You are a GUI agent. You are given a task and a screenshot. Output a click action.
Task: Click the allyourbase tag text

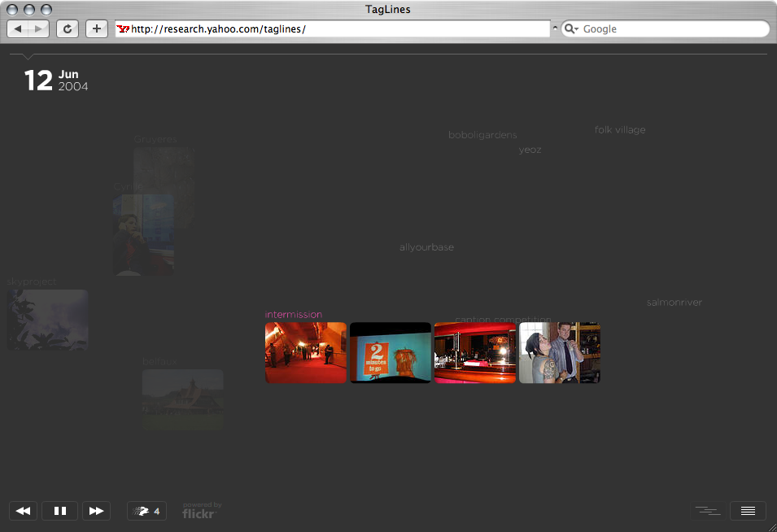426,247
